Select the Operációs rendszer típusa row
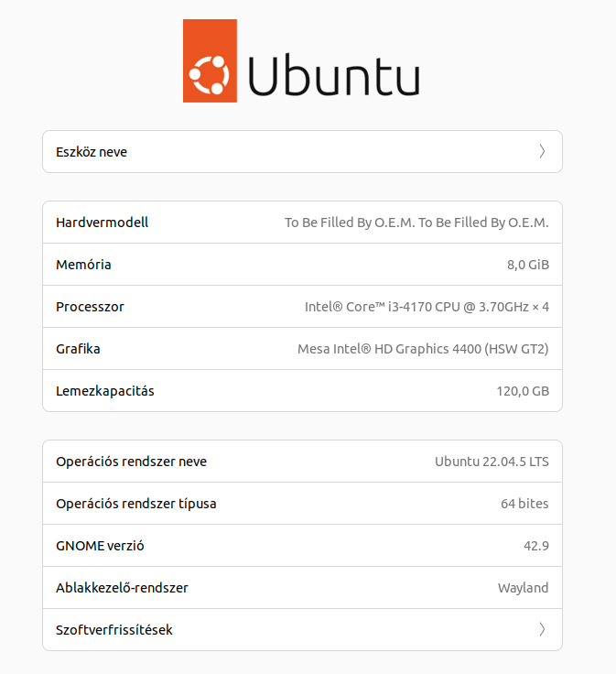This screenshot has height=674, width=616. coord(302,504)
